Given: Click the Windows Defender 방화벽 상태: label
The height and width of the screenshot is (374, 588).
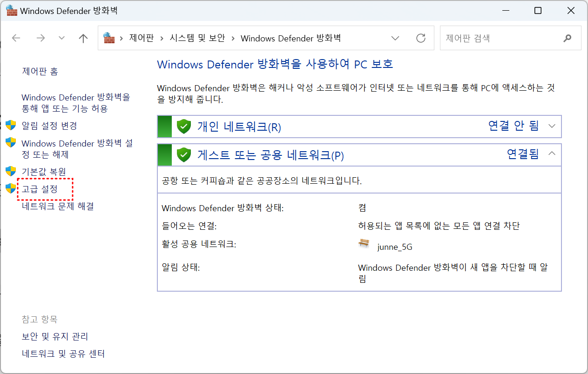Looking at the screenshot, I should point(223,208).
